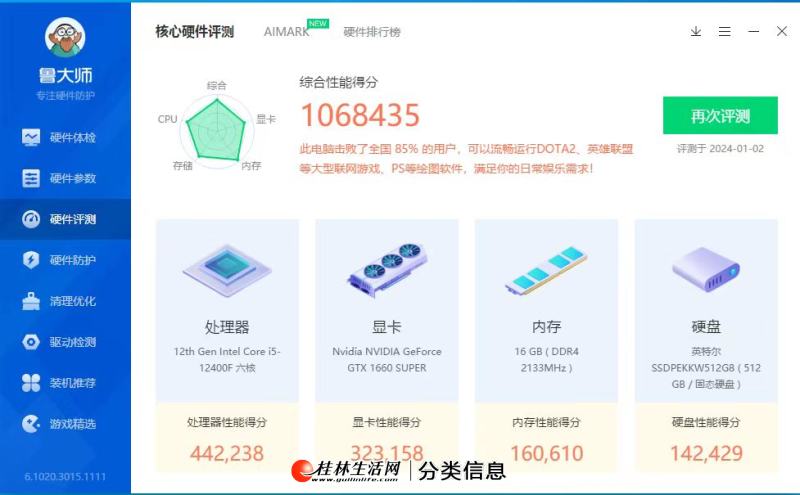Image resolution: width=800 pixels, height=495 pixels.
Task: Click the download arrow icon in title bar
Action: point(695,32)
